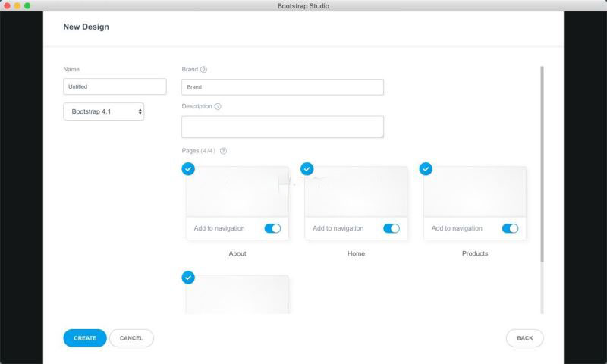Select the Products page thumbnail

[475, 192]
